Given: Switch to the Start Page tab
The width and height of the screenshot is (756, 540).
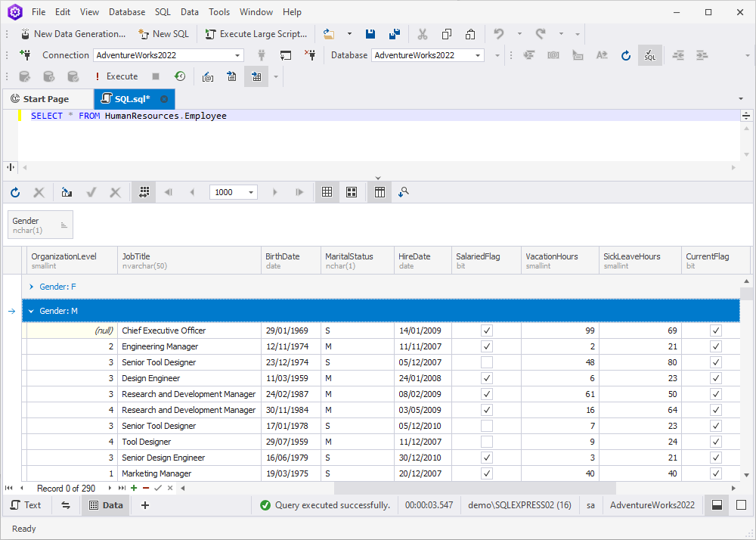Looking at the screenshot, I should pos(46,99).
